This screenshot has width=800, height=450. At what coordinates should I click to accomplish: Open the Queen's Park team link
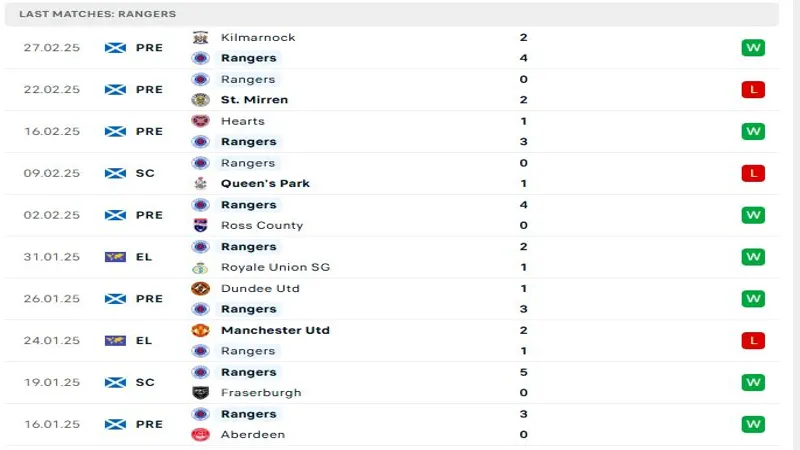[x=265, y=184]
